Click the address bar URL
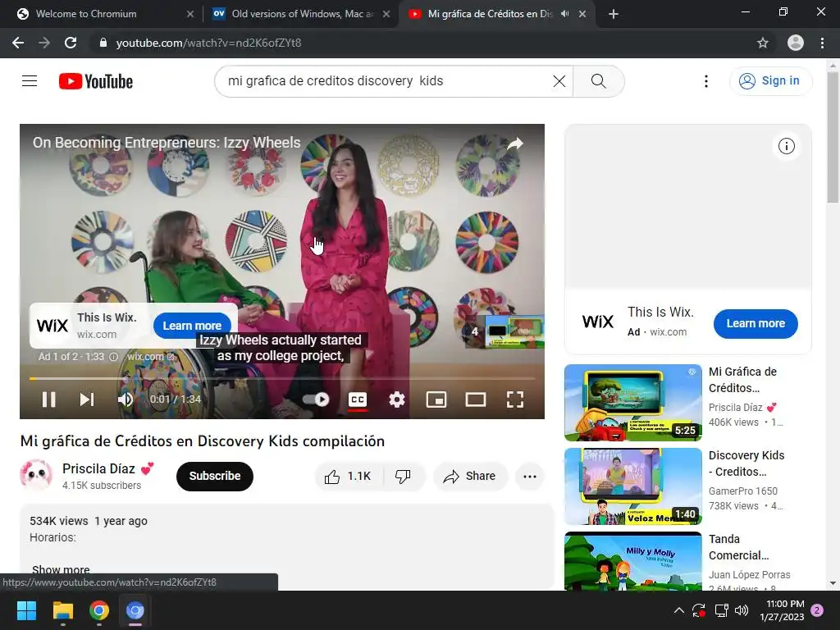 [208, 43]
